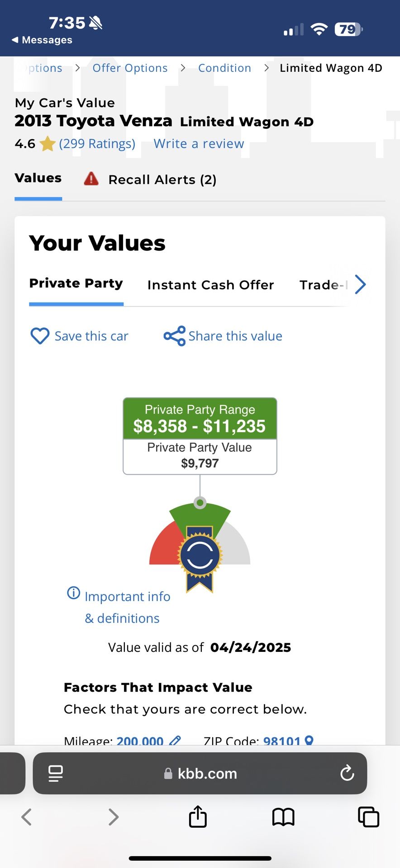400x868 pixels.
Task: Open Safari bookmarks book icon
Action: click(x=283, y=817)
